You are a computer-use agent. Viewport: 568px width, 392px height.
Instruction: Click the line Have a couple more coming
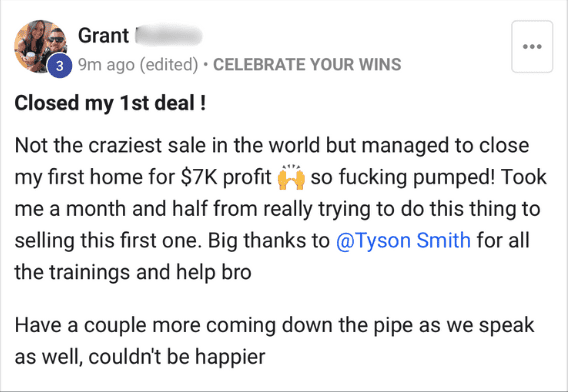coord(274,325)
